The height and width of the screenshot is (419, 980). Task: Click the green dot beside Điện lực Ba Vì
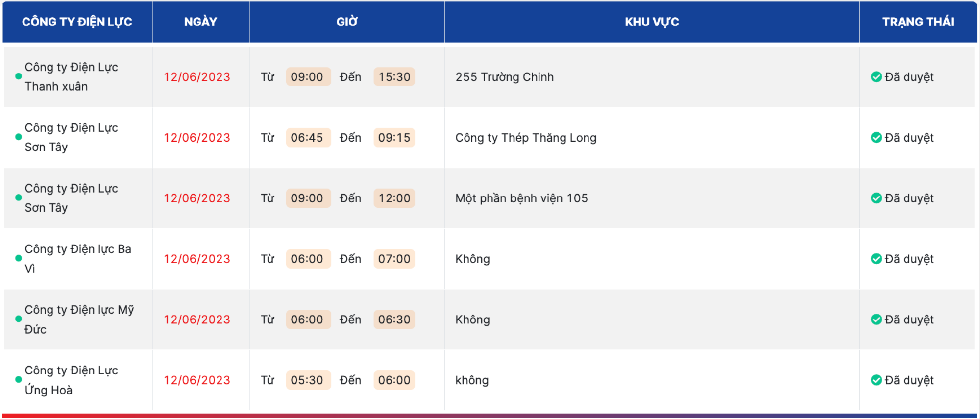pyautogui.click(x=19, y=258)
